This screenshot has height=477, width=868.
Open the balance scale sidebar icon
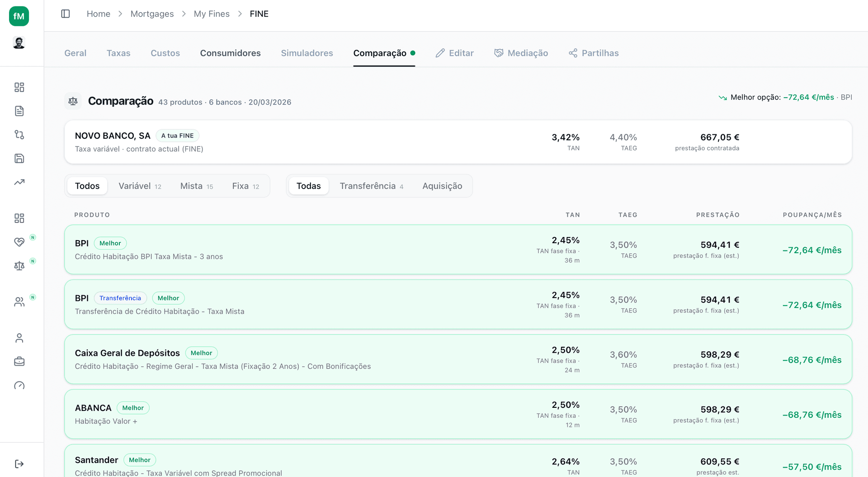[x=19, y=266]
